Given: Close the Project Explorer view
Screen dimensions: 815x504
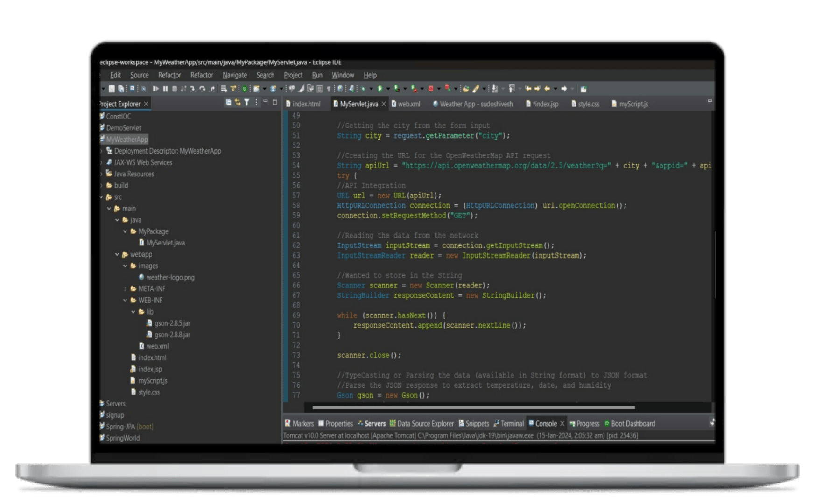Looking at the screenshot, I should click(x=146, y=104).
